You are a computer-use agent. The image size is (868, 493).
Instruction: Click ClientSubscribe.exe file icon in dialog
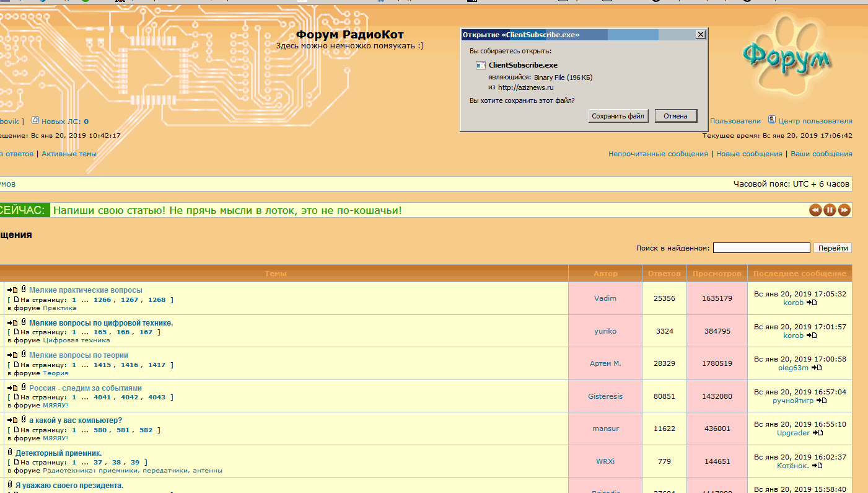(480, 65)
